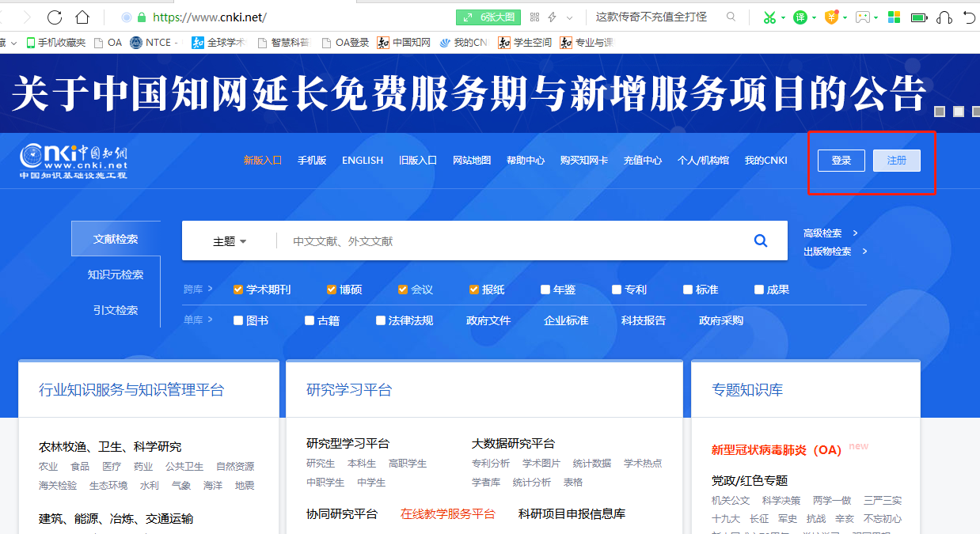
Task: Check the 年鉴 checkbox
Action: pos(545,290)
